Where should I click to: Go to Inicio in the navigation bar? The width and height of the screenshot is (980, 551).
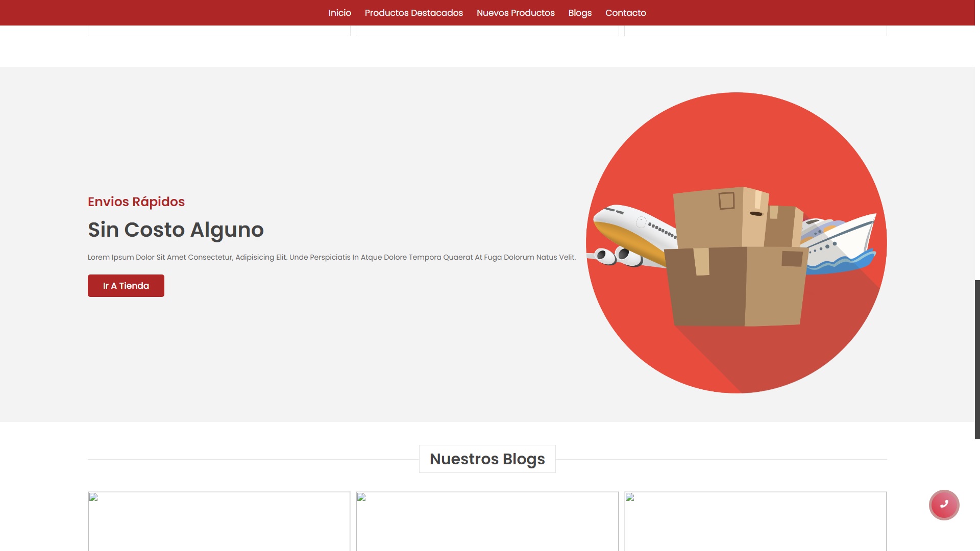[x=339, y=13]
